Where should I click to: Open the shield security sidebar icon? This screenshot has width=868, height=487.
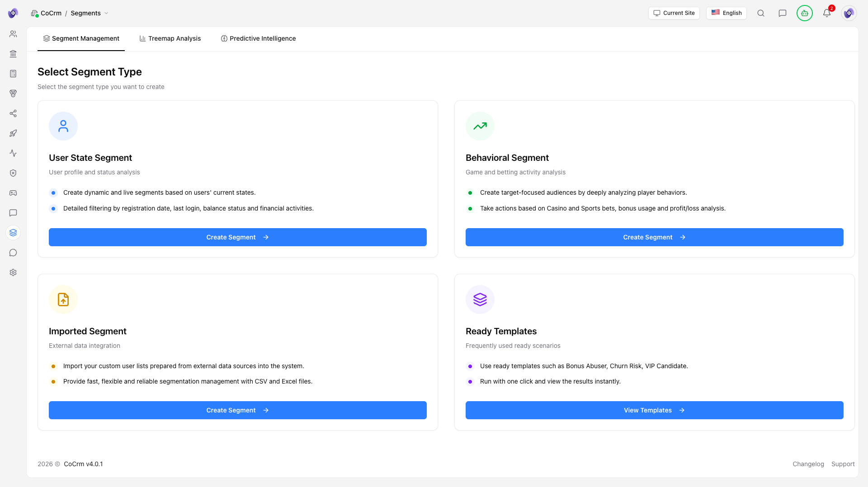13,173
